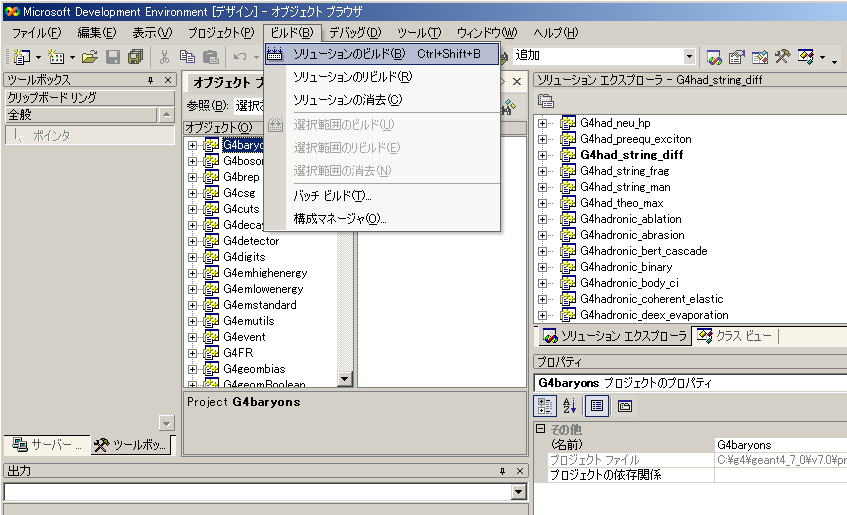Click the Open File folder icon
The width and height of the screenshot is (847, 515).
coord(90,56)
